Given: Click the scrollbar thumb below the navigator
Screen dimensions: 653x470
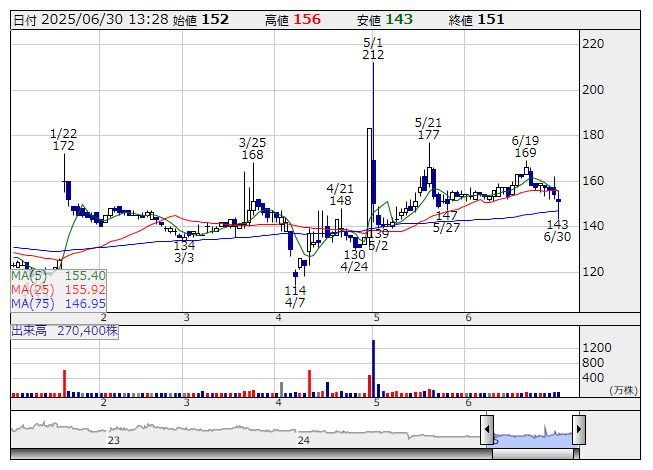Looking at the screenshot, I should point(533,453).
